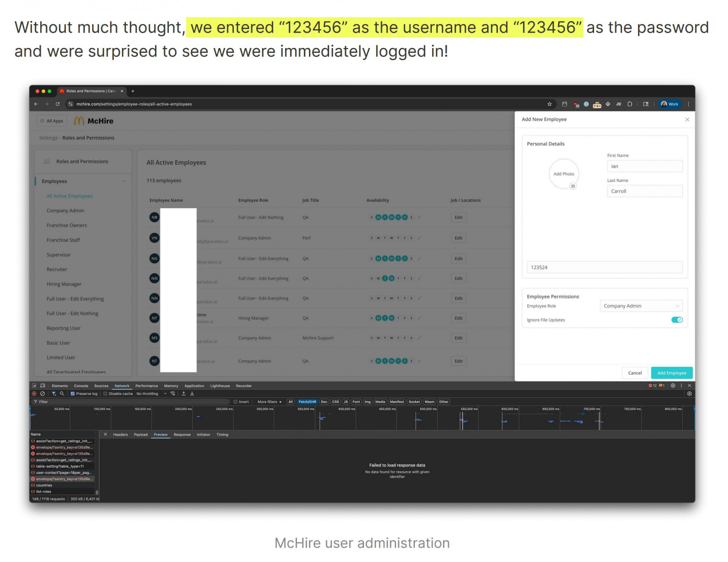
Task: Enable the Disable cache checkbox
Action: [105, 394]
